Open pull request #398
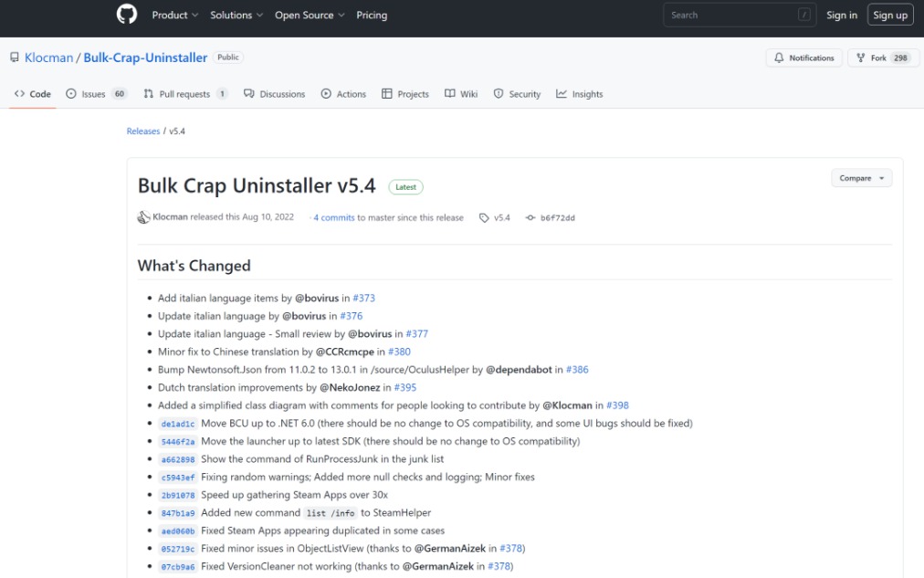The height and width of the screenshot is (578, 924). click(x=617, y=405)
